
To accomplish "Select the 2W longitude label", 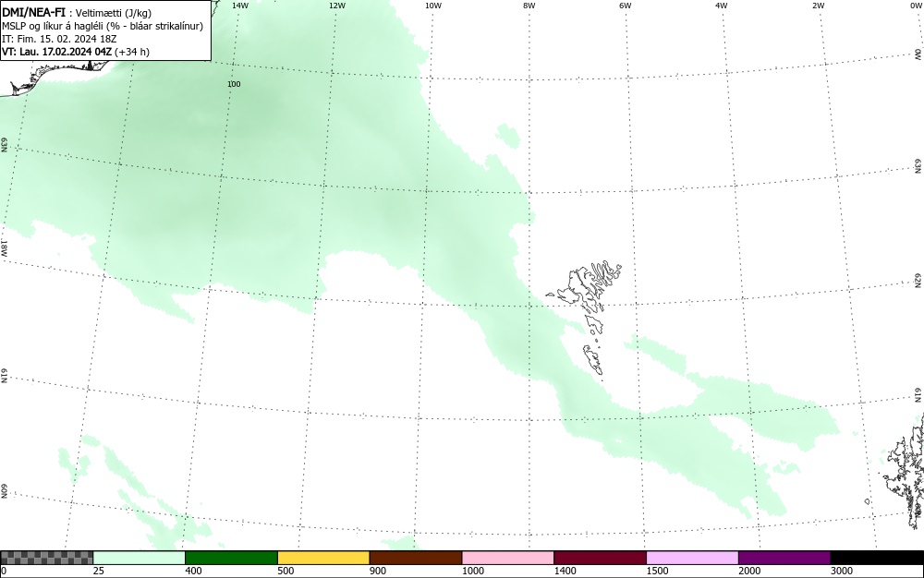I will coord(818,6).
